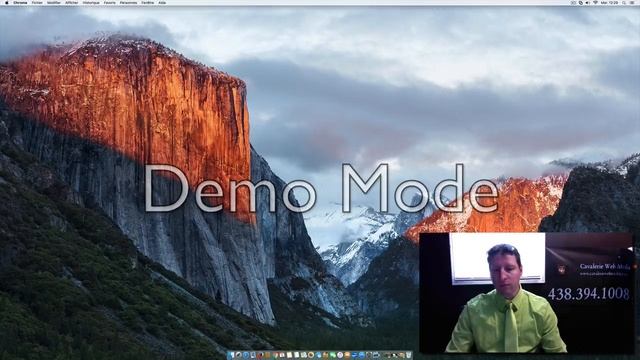Open the Favoris menu

110,2
